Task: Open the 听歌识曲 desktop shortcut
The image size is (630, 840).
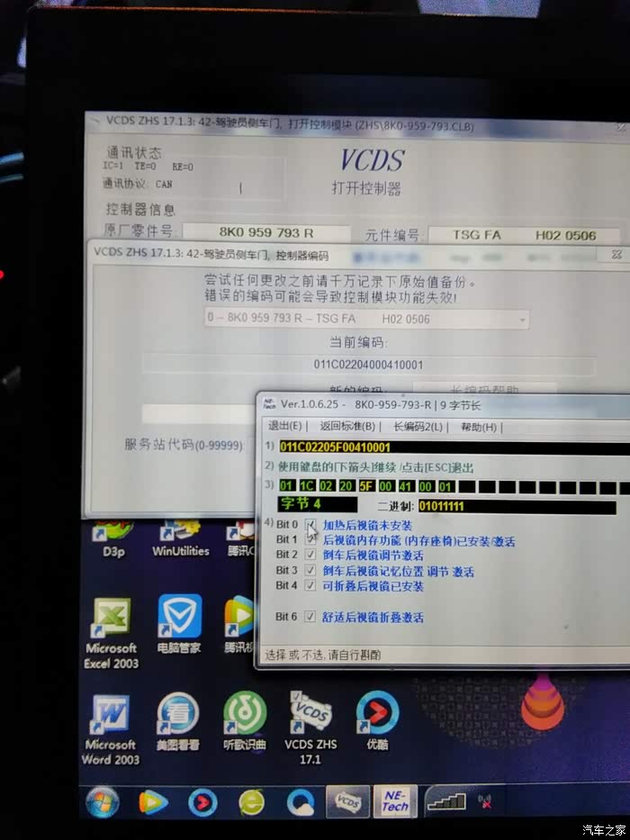Action: pos(245,721)
